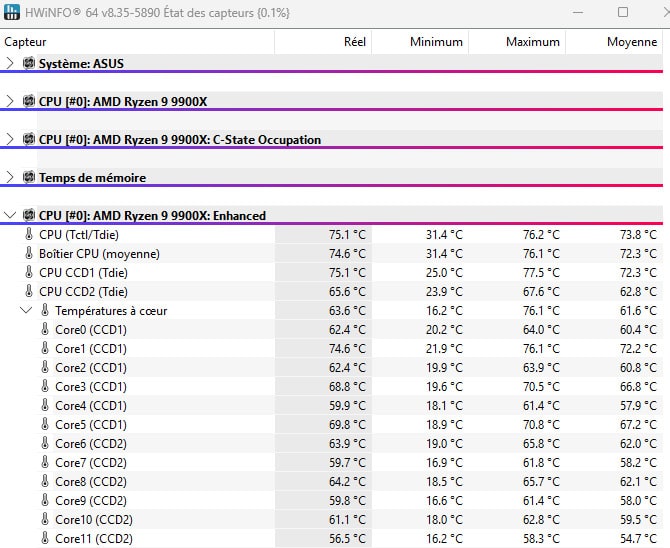The image size is (670, 548).
Task: Click chip icon next to C-State Occupation
Action: point(29,140)
